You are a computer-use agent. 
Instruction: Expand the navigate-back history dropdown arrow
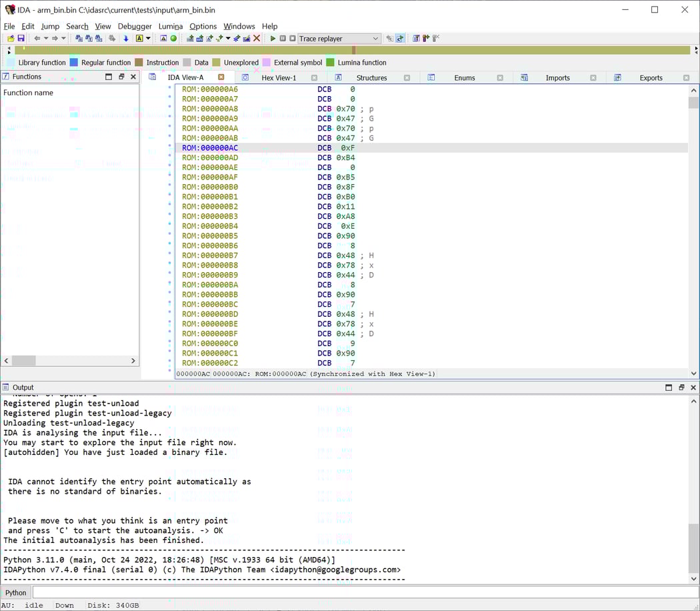click(45, 38)
